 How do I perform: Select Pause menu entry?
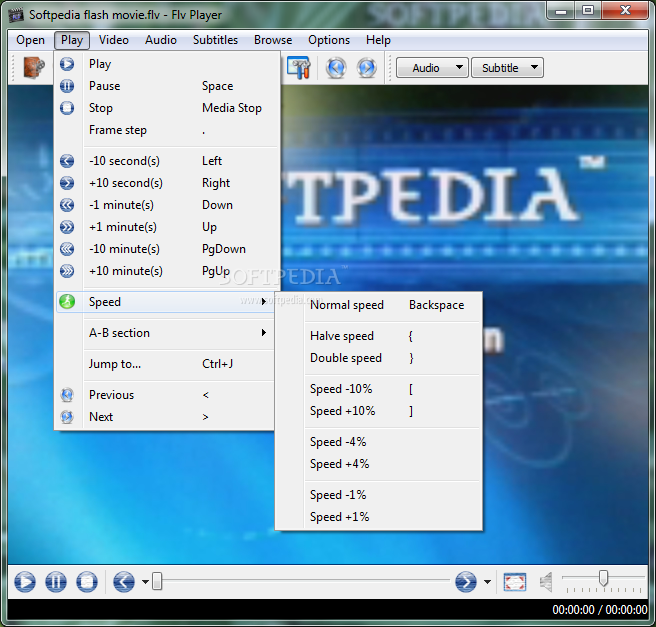point(167,86)
